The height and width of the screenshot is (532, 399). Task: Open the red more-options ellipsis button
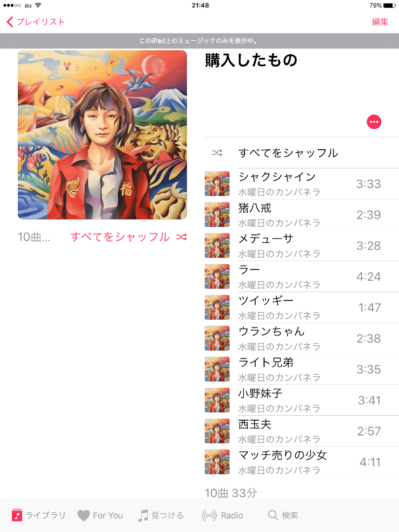point(374,122)
